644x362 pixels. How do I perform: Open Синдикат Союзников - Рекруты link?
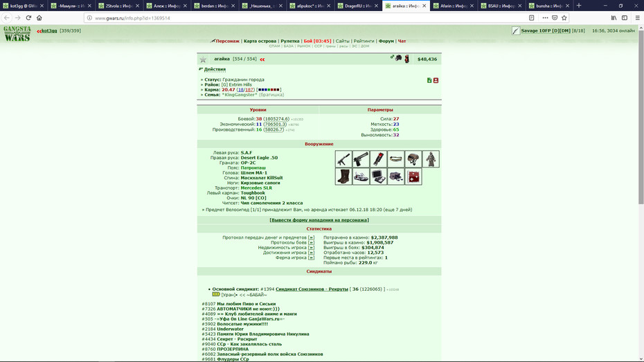click(x=312, y=289)
